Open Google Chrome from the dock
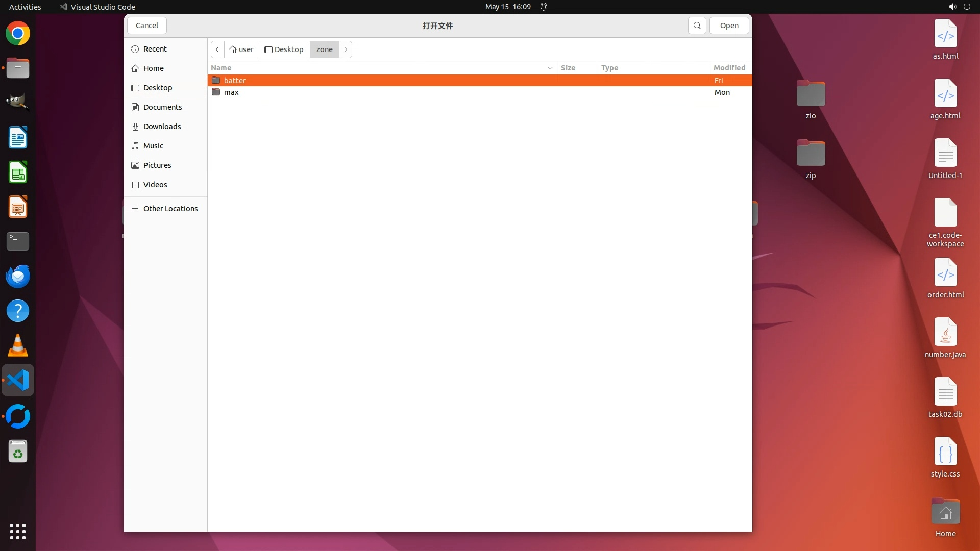Image resolution: width=980 pixels, height=551 pixels. coord(18,34)
